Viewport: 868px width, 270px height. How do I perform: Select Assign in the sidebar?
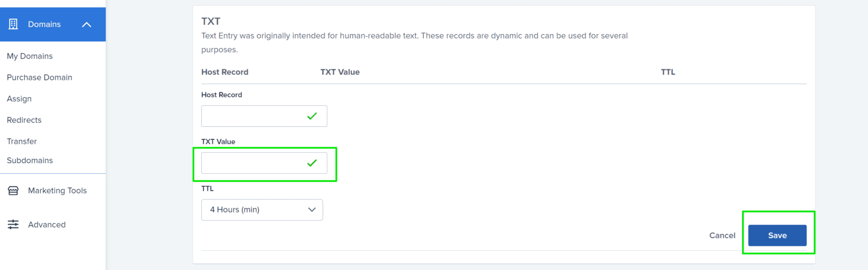[19, 98]
